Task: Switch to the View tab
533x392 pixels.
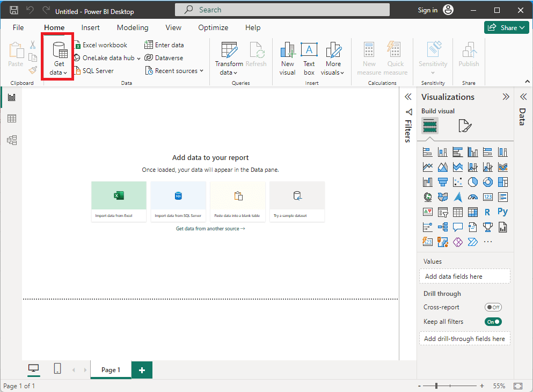Action: coord(173,27)
